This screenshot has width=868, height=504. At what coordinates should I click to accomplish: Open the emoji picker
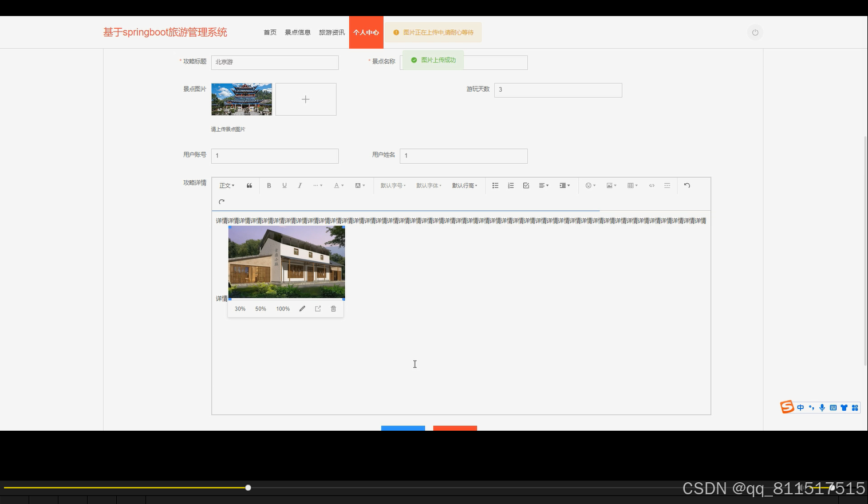pyautogui.click(x=590, y=186)
